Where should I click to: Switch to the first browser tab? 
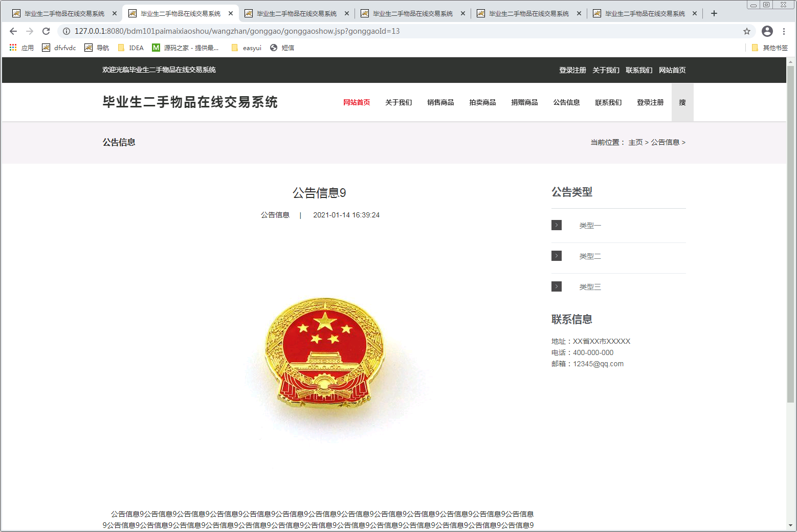(x=64, y=13)
